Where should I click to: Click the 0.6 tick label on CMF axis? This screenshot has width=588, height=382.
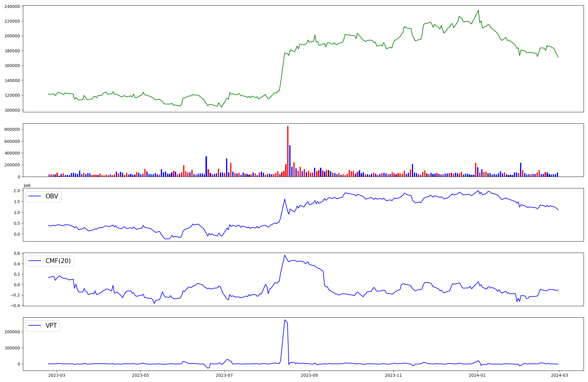pos(17,253)
